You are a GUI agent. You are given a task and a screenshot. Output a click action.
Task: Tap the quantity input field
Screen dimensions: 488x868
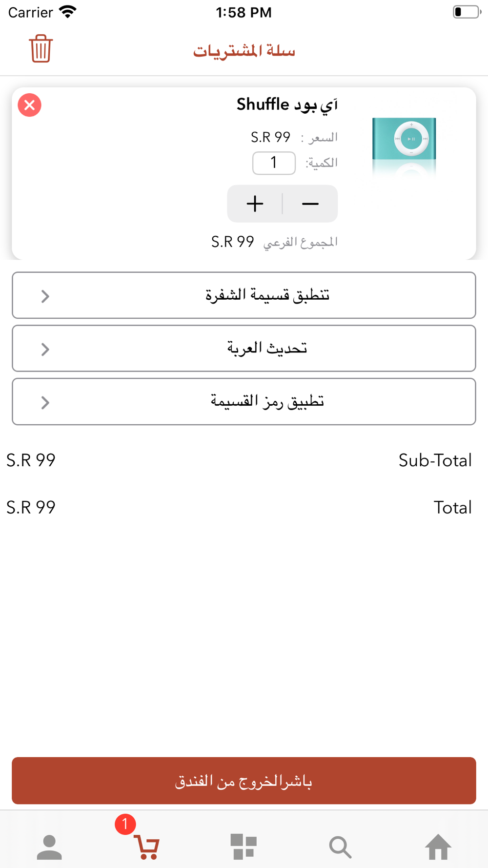(x=274, y=163)
